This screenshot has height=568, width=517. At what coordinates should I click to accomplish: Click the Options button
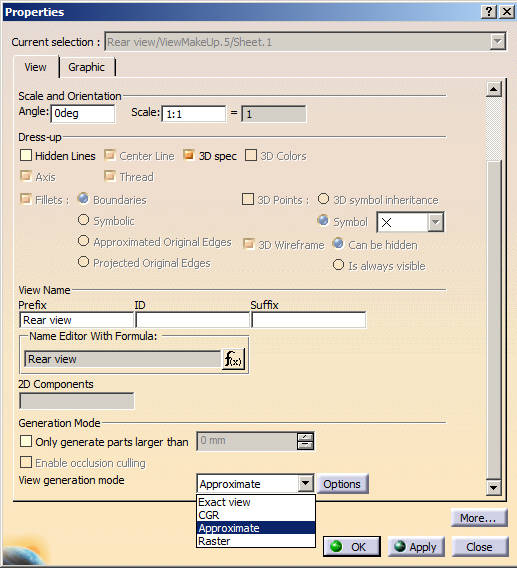(342, 484)
